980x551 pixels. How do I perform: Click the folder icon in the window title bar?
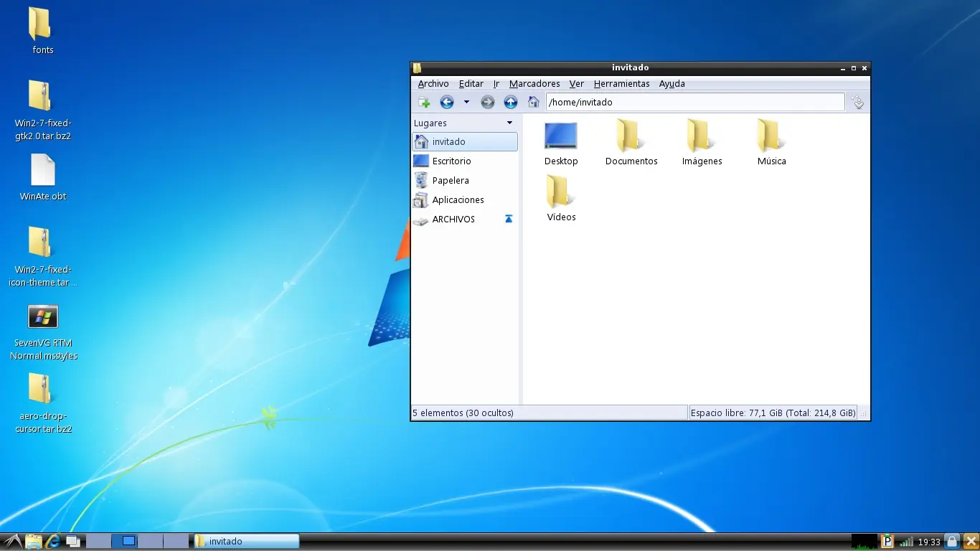coord(417,68)
